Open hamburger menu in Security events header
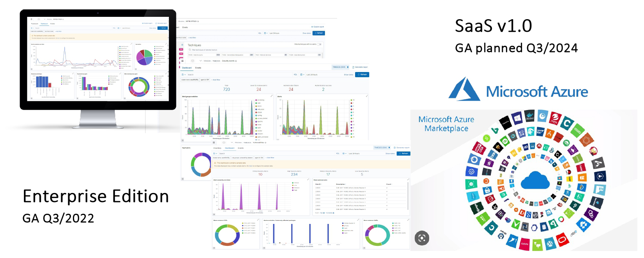Screen dimensions: 644x258 pos(181,61)
